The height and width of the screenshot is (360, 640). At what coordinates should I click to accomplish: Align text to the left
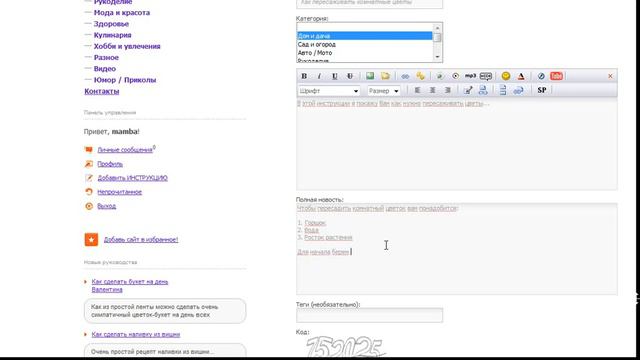coord(417,91)
